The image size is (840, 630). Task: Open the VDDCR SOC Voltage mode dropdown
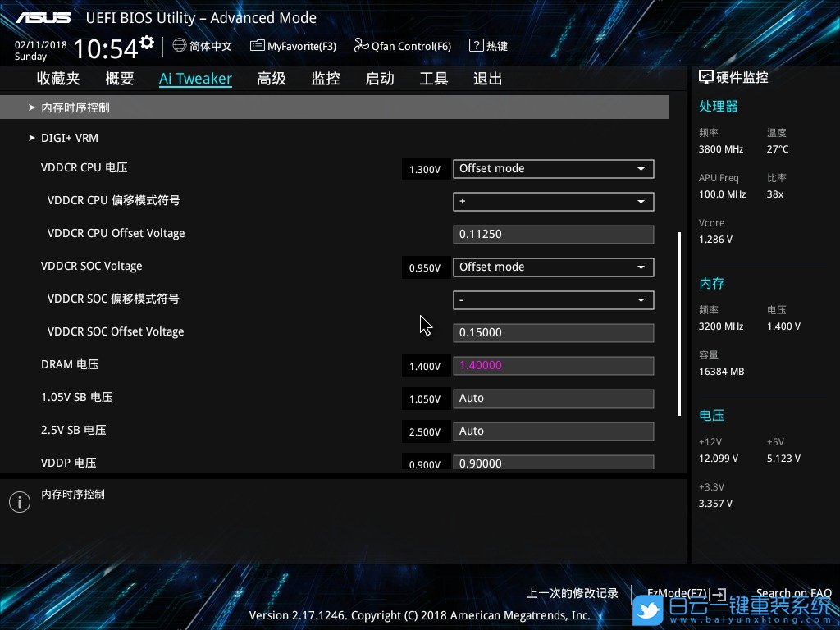[x=553, y=267]
